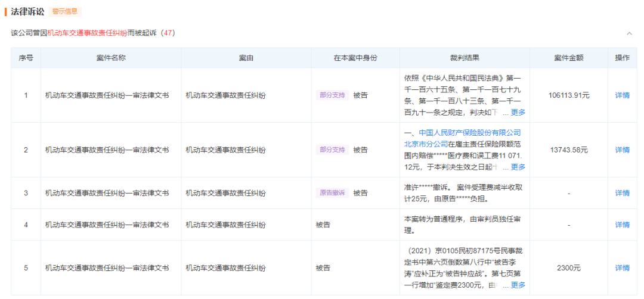Click 部分支持 tag in row 1
The height and width of the screenshot is (299, 644).
pyautogui.click(x=332, y=95)
